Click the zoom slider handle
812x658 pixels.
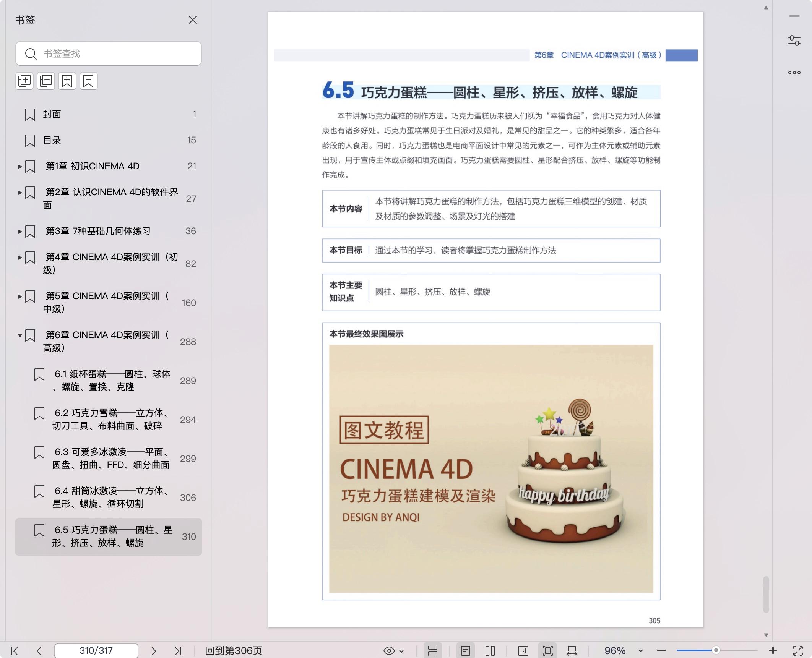pos(716,650)
